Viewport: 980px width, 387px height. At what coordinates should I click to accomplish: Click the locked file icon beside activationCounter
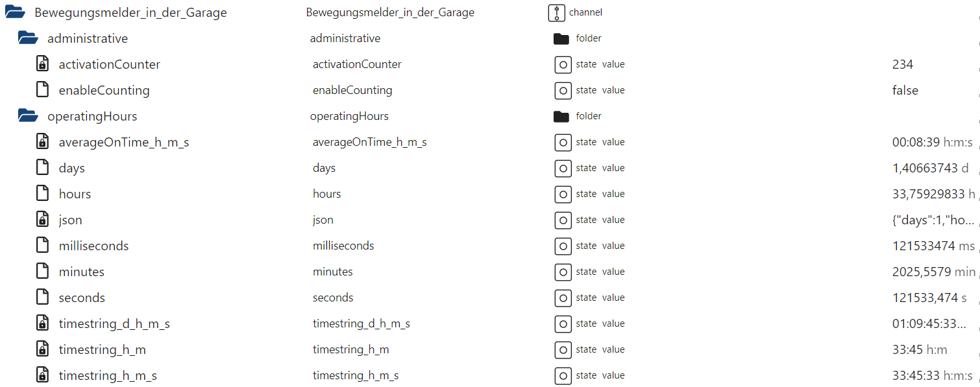tap(42, 64)
